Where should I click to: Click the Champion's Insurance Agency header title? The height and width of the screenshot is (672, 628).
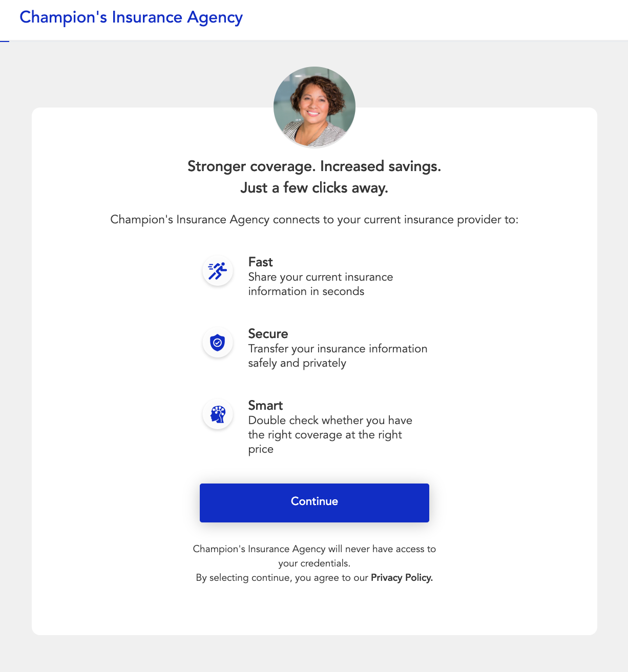[131, 17]
